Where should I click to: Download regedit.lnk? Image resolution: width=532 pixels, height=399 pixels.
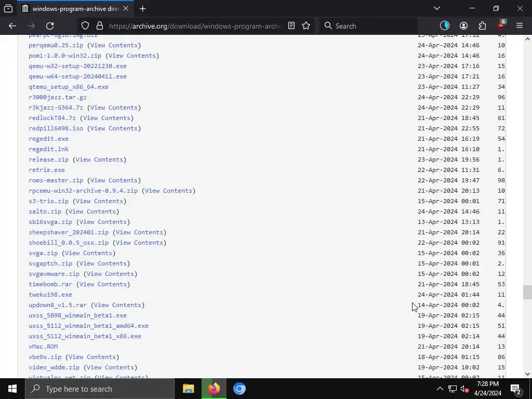coord(48,149)
